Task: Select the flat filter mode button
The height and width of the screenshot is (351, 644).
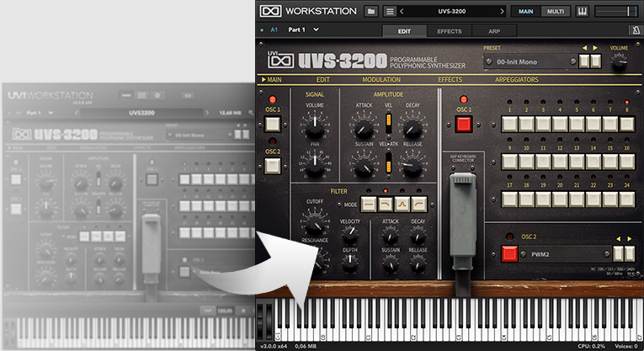Action: coord(369,204)
